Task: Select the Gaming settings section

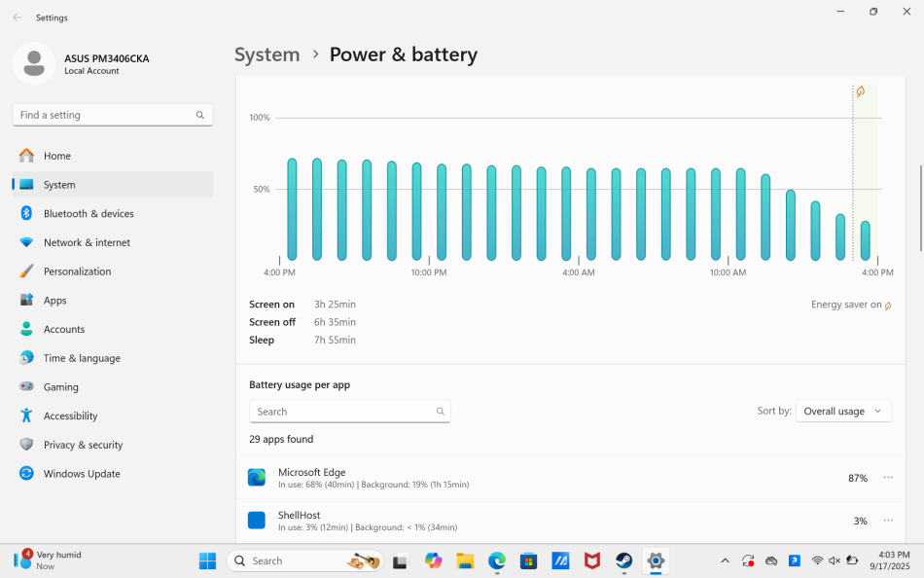Action: (x=60, y=386)
